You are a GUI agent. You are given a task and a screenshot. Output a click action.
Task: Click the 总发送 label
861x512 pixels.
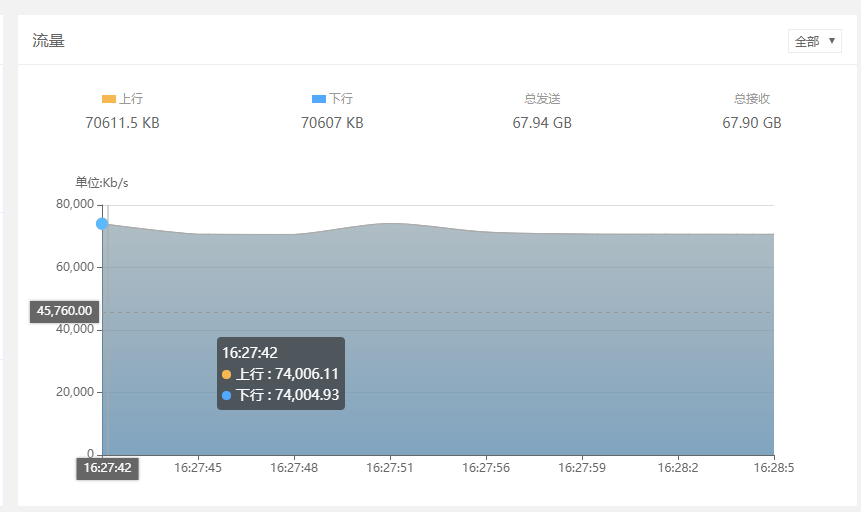(542, 99)
